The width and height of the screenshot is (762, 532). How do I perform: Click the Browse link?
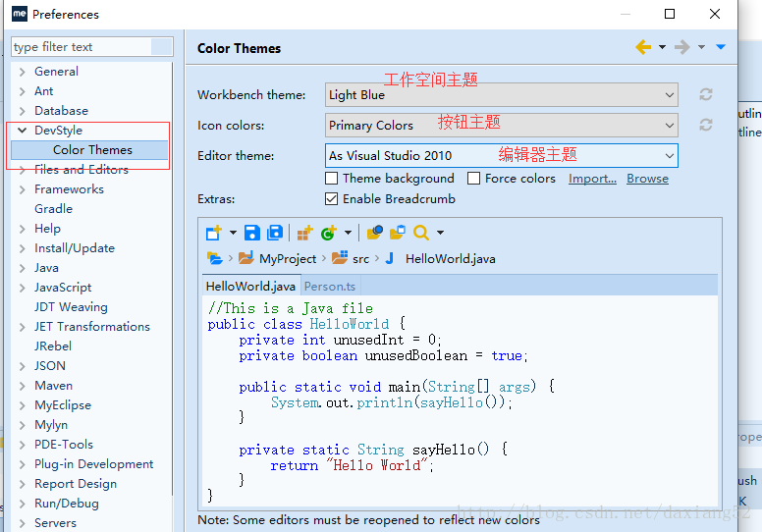647,179
